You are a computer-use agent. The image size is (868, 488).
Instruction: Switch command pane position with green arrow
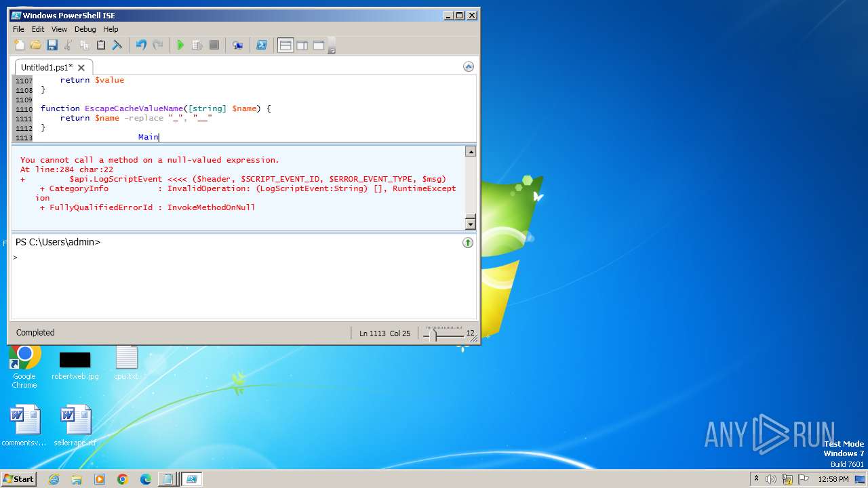468,243
